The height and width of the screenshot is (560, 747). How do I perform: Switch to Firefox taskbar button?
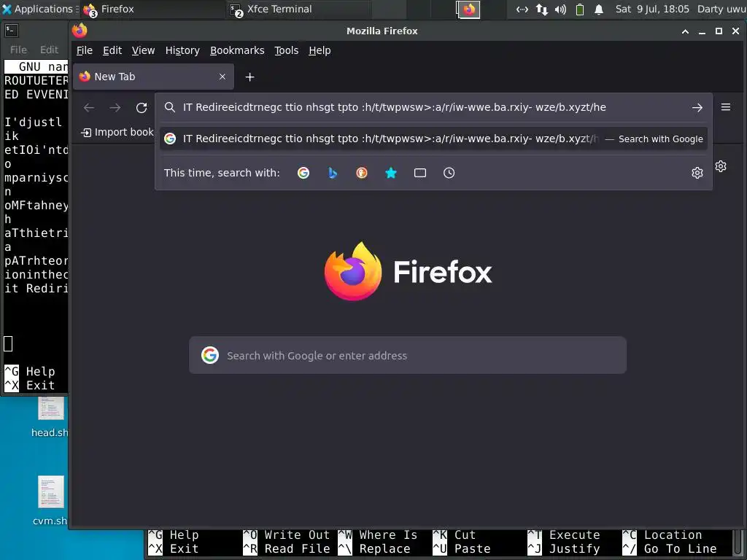152,9
